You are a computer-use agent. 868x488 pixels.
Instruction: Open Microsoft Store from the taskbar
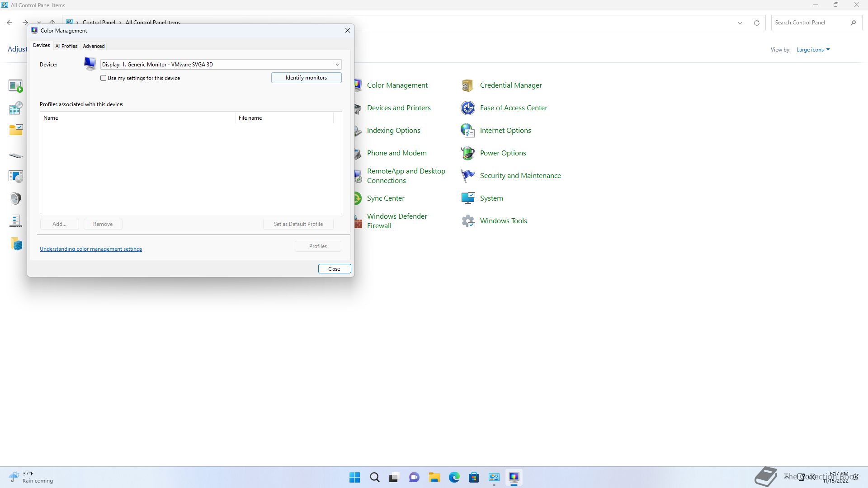[x=474, y=477]
